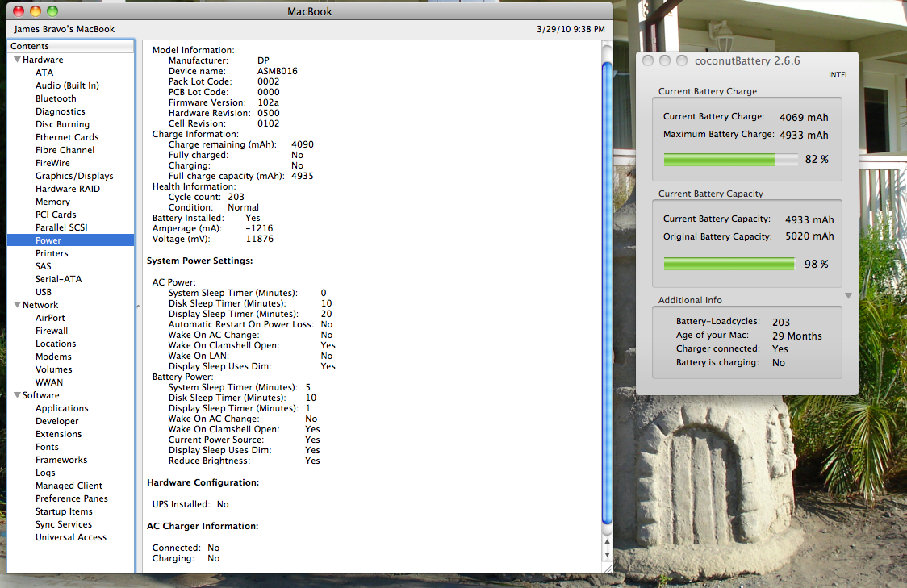Click the 29 Months age value
The width and height of the screenshot is (907, 588).
click(x=796, y=336)
